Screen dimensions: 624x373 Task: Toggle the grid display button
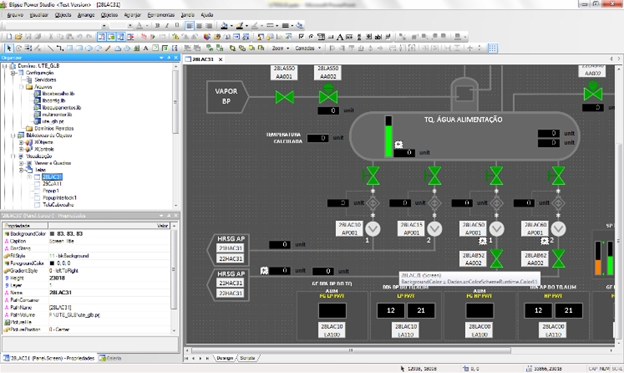pos(492,48)
